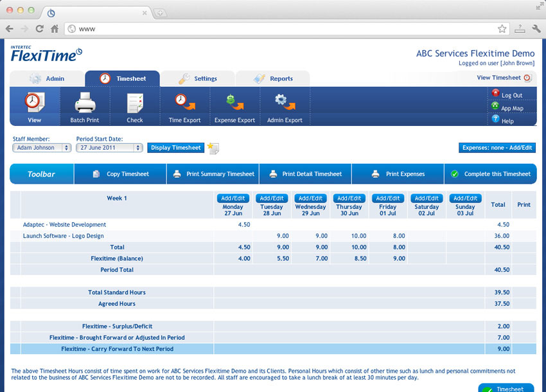Click the Help question mark icon
546x392 pixels.
495,120
